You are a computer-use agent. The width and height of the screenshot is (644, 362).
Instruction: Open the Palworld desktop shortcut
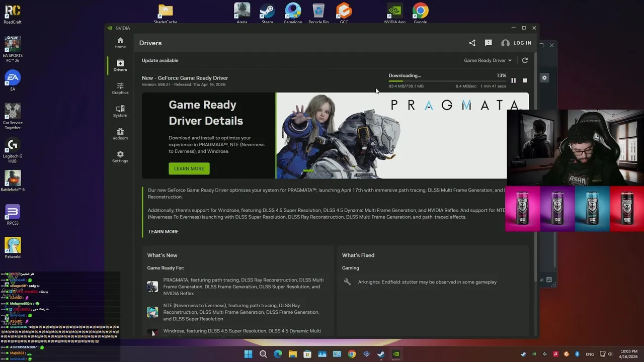point(13,248)
